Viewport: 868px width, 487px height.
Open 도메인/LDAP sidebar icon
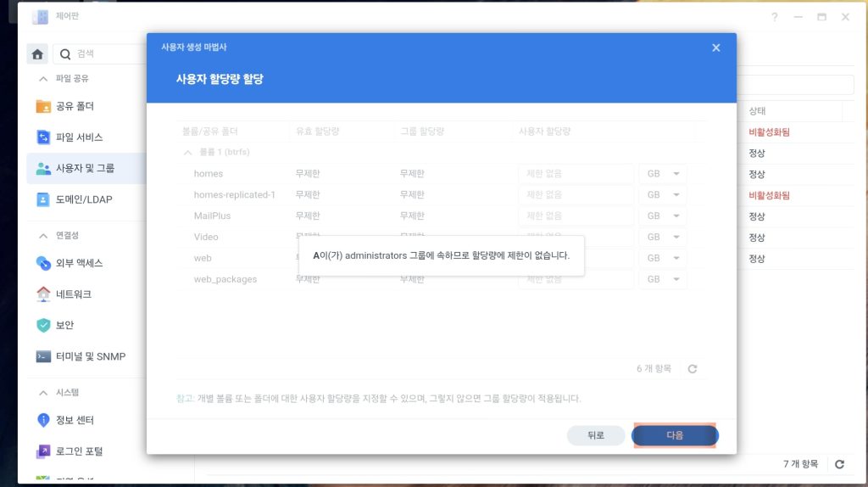coord(44,199)
